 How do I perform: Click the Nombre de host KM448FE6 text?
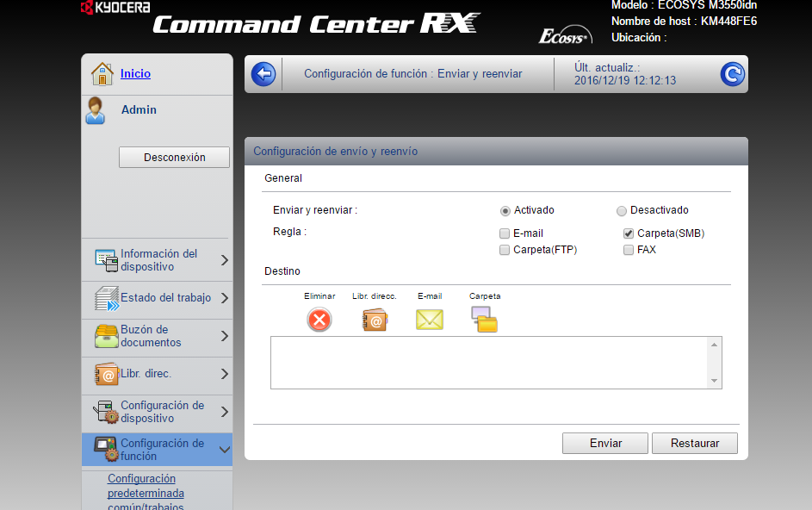pos(684,22)
